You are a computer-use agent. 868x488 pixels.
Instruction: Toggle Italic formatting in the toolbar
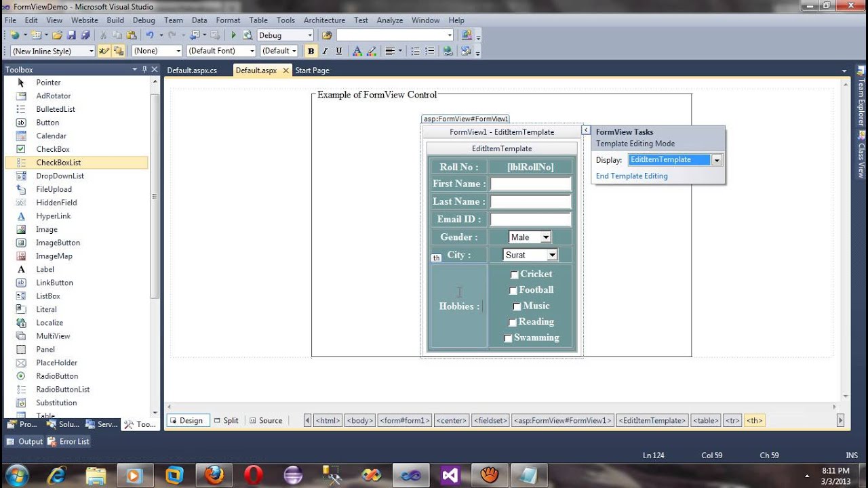pos(325,51)
